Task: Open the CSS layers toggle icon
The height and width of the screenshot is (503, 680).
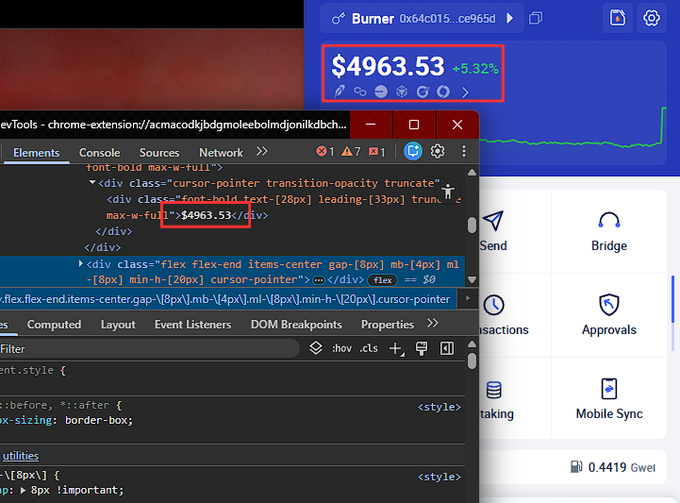Action: pyautogui.click(x=316, y=348)
